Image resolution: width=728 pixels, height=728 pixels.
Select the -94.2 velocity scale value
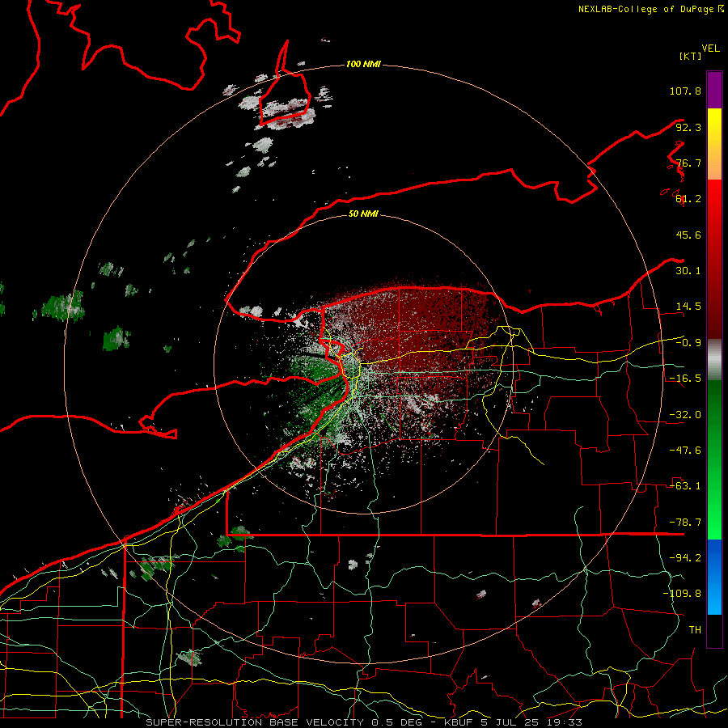(x=685, y=558)
